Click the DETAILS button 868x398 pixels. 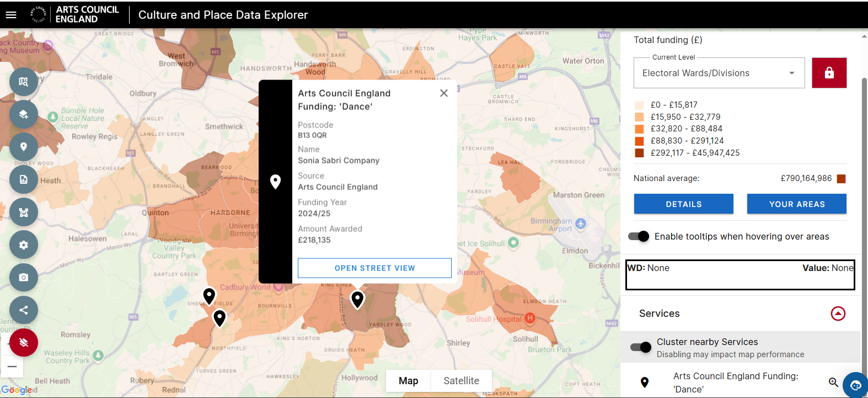(684, 204)
